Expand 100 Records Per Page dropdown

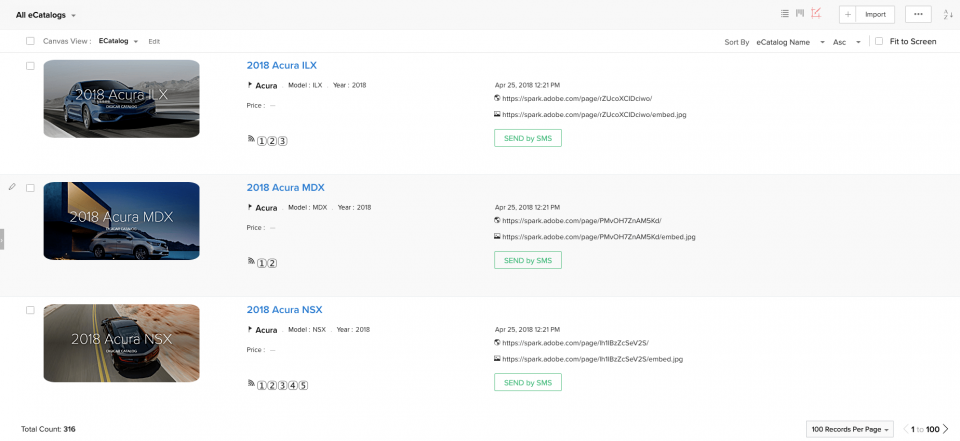point(849,429)
